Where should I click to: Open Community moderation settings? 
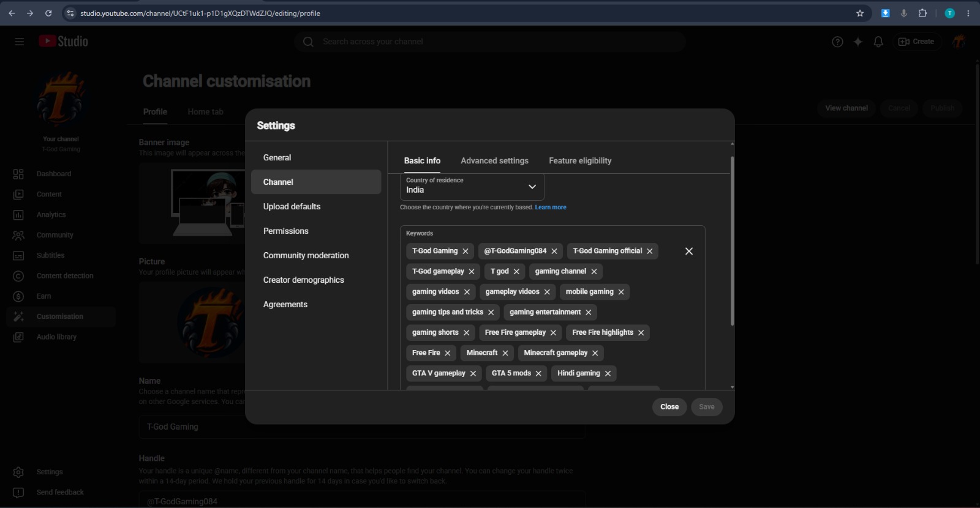coord(316,255)
